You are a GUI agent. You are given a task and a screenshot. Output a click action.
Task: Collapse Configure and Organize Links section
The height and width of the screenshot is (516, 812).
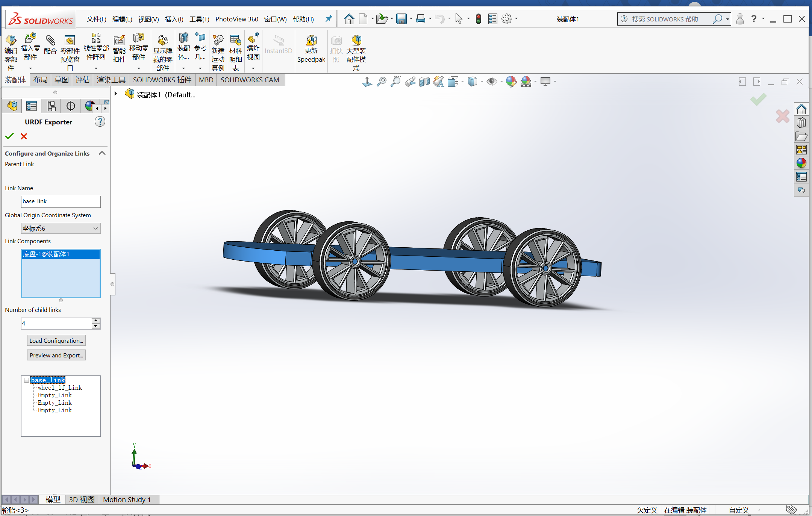[102, 153]
